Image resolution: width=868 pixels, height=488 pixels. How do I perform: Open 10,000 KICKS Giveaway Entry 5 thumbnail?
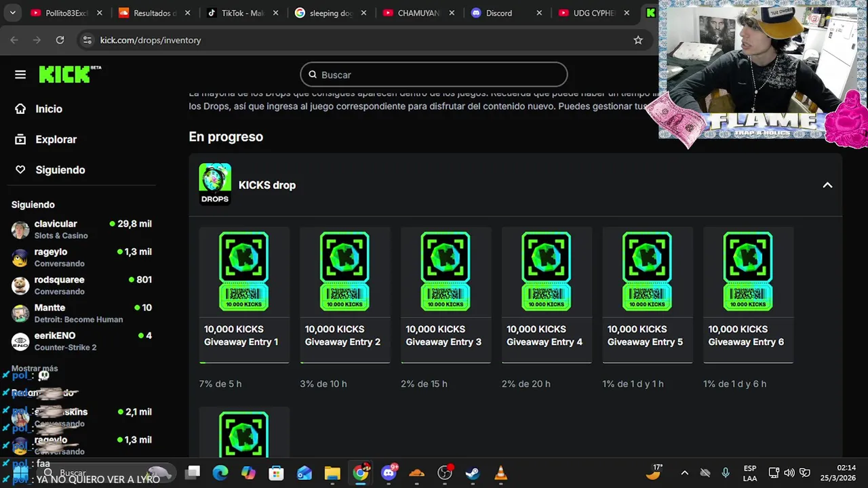[648, 271]
